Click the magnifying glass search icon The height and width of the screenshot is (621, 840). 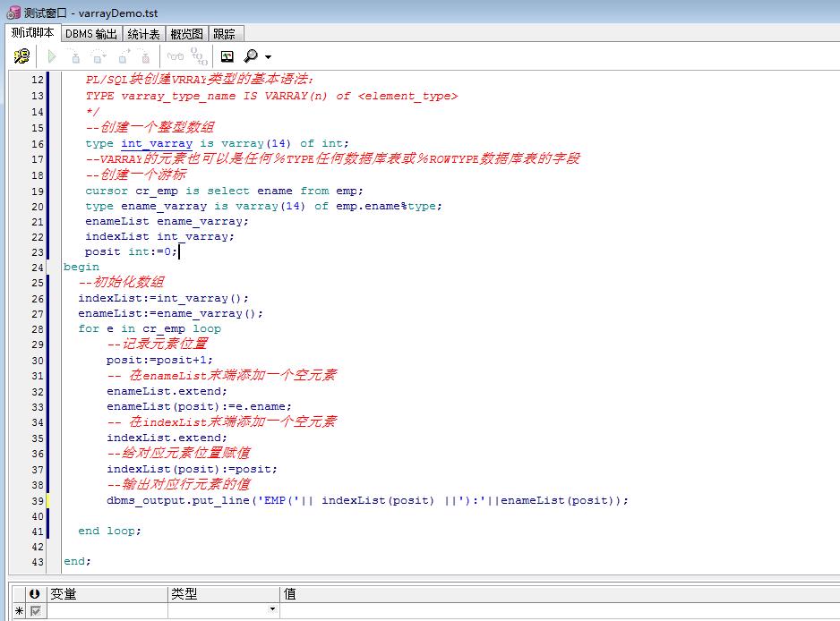[250, 55]
